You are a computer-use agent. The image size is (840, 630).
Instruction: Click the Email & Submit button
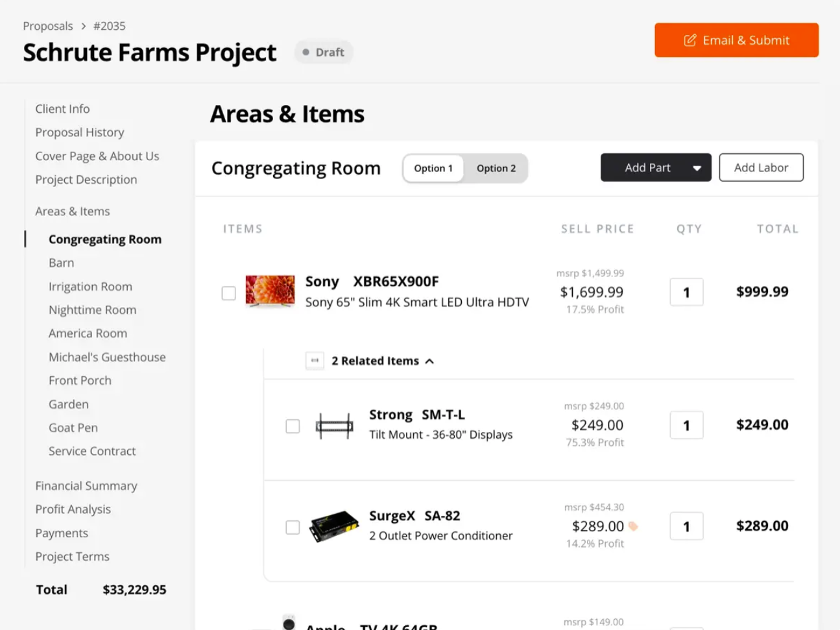pyautogui.click(x=736, y=40)
